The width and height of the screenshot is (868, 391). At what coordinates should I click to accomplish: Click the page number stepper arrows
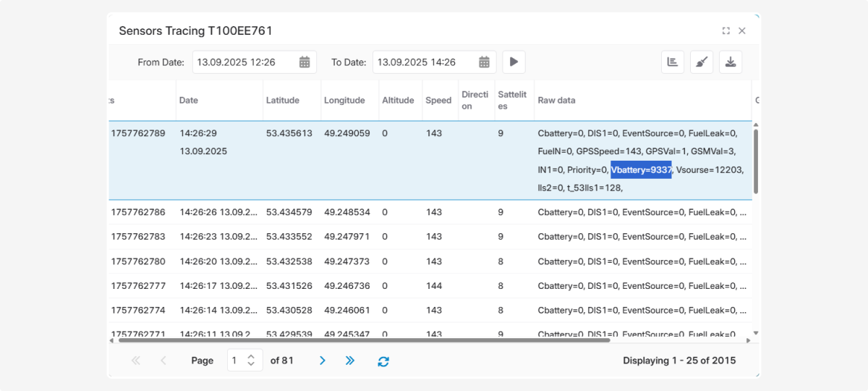(251, 360)
